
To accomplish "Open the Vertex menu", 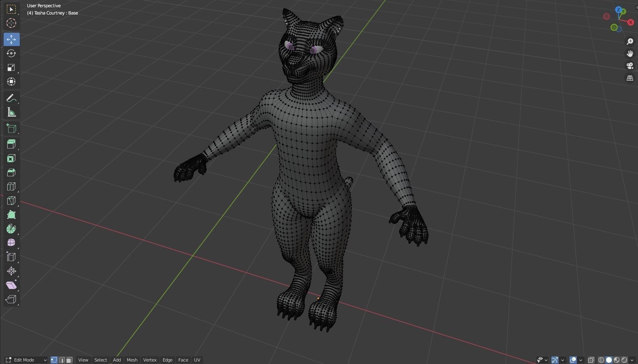I will point(150,360).
